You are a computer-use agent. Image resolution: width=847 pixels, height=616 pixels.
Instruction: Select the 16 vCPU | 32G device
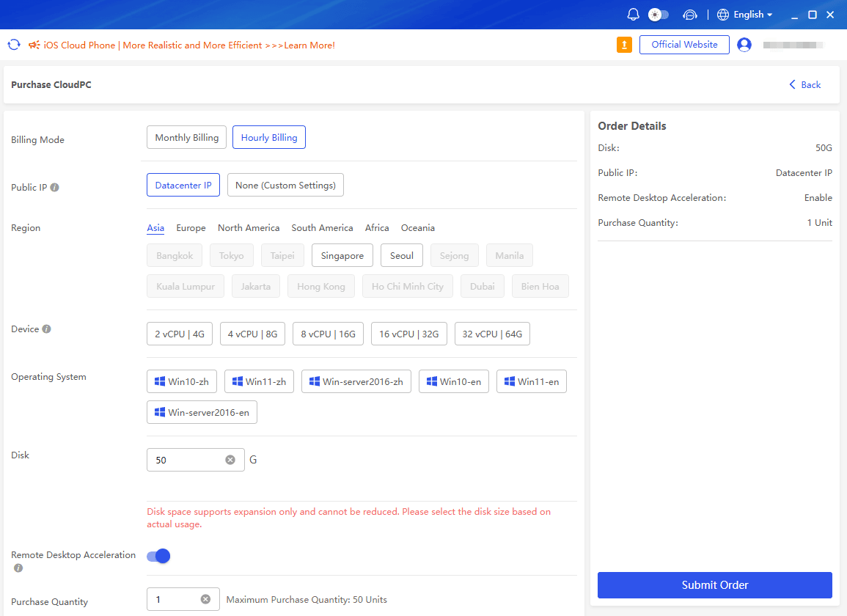coord(409,334)
